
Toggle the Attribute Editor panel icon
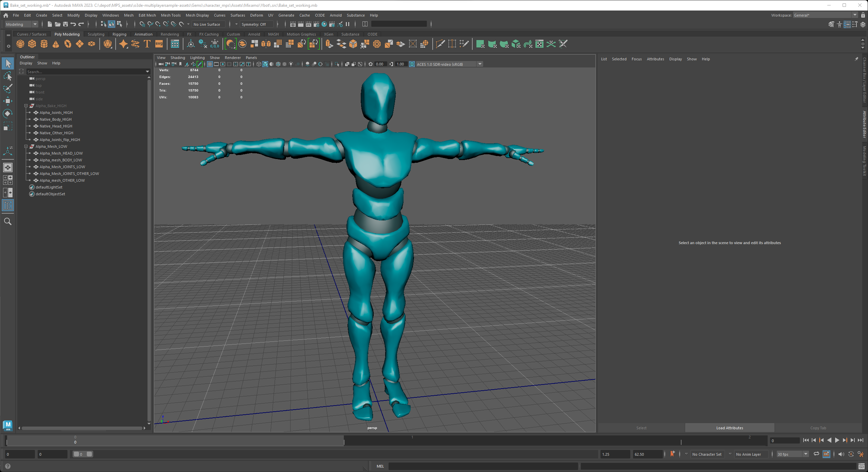pyautogui.click(x=847, y=24)
